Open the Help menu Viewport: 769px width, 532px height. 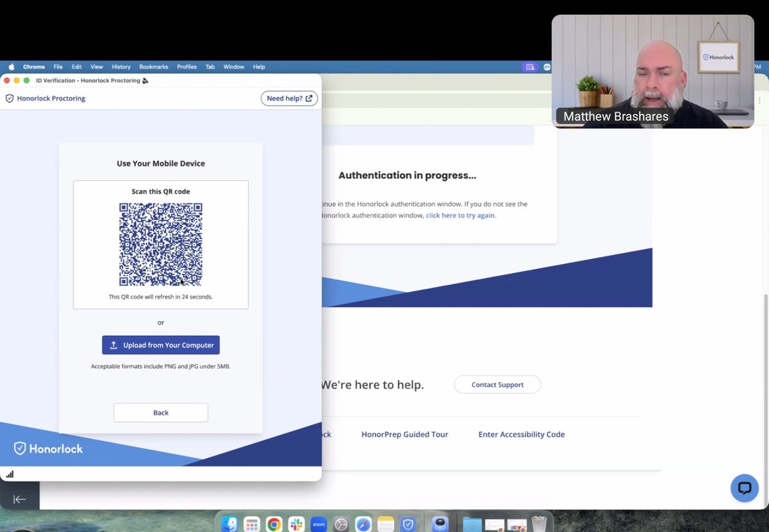point(259,67)
